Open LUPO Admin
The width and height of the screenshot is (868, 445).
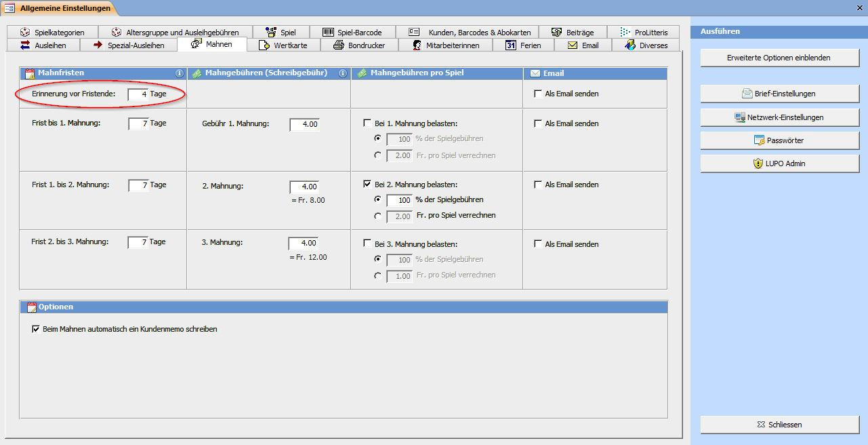[x=780, y=163]
